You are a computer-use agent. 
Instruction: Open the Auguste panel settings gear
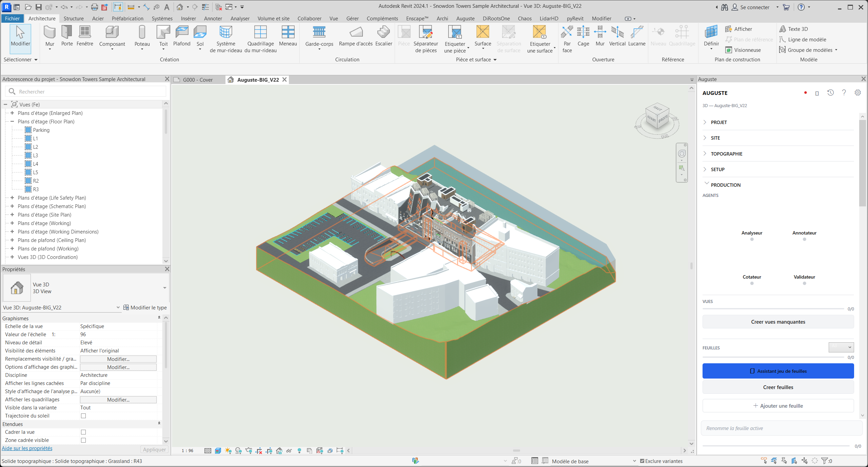point(857,93)
